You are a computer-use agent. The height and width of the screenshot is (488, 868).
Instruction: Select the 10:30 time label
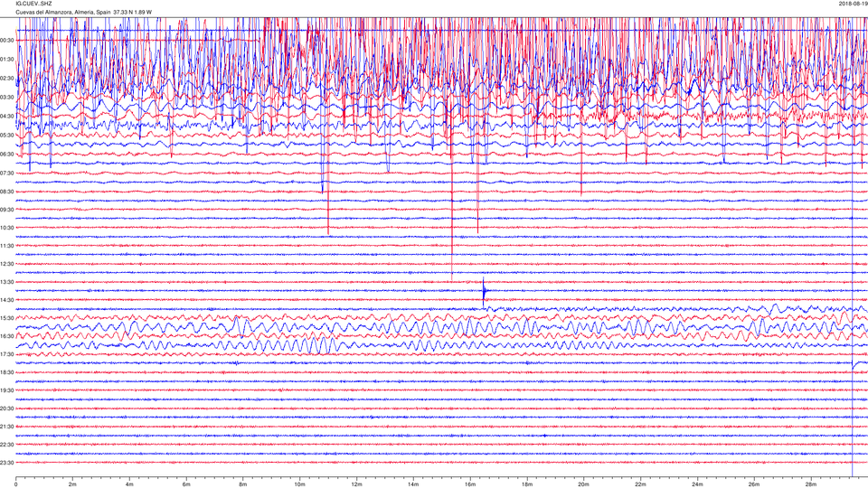point(6,228)
